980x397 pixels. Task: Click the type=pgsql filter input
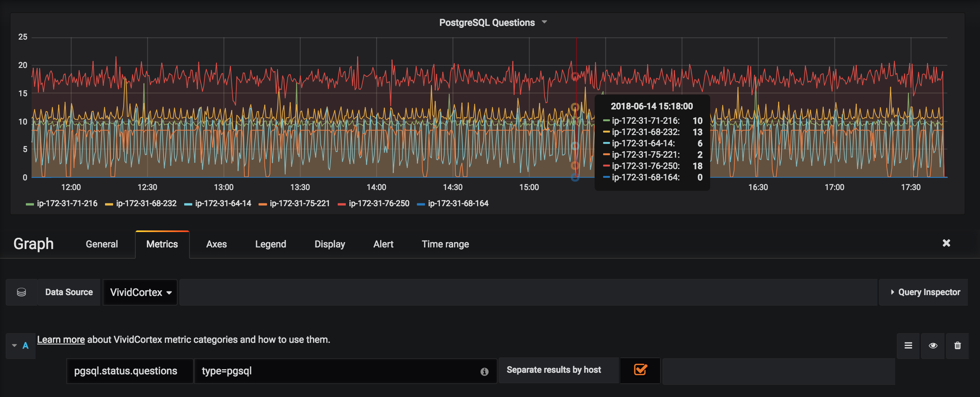335,371
